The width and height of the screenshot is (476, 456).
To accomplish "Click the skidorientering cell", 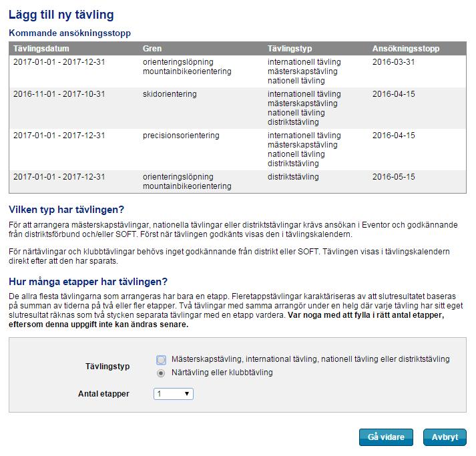I will tap(170, 94).
